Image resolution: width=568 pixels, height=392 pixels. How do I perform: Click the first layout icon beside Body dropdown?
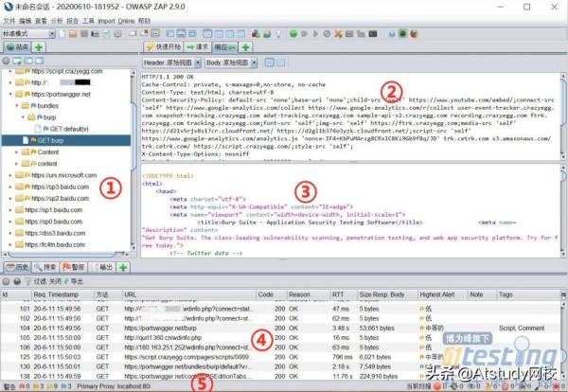click(270, 62)
